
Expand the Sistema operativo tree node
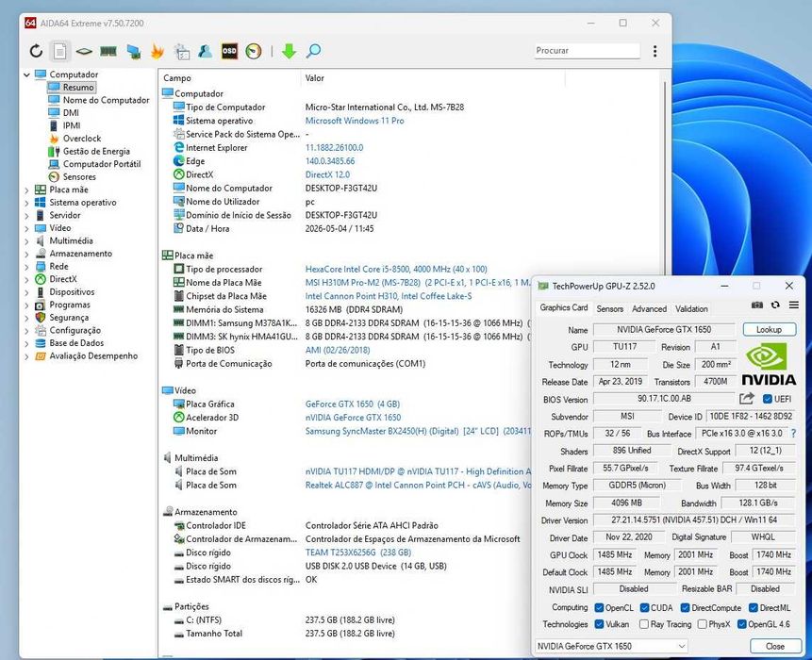click(x=26, y=203)
